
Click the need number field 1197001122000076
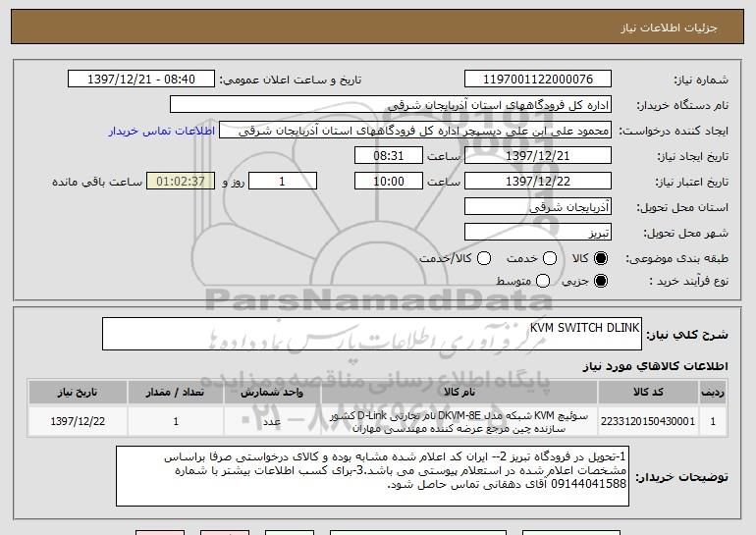click(x=538, y=80)
